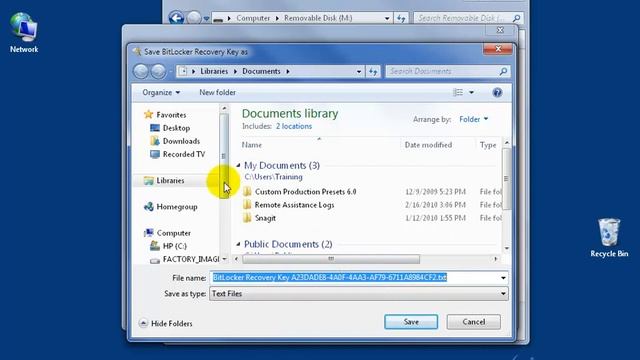Collapse the My Documents group
This screenshot has width=640, height=360.
238,165
